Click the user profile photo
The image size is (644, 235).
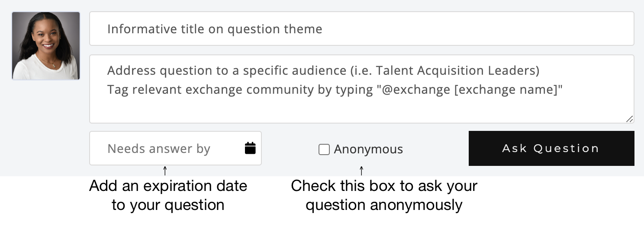(x=46, y=46)
